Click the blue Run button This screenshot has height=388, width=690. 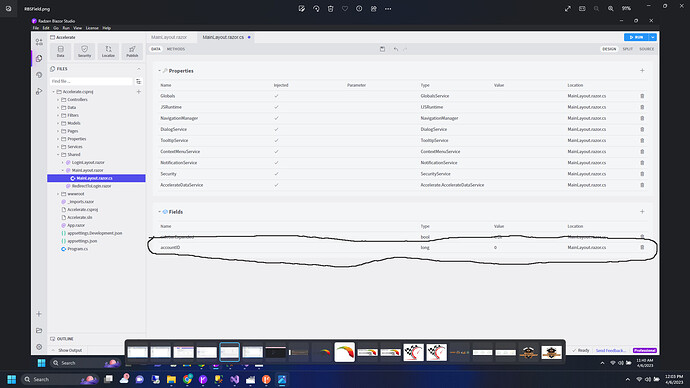636,37
